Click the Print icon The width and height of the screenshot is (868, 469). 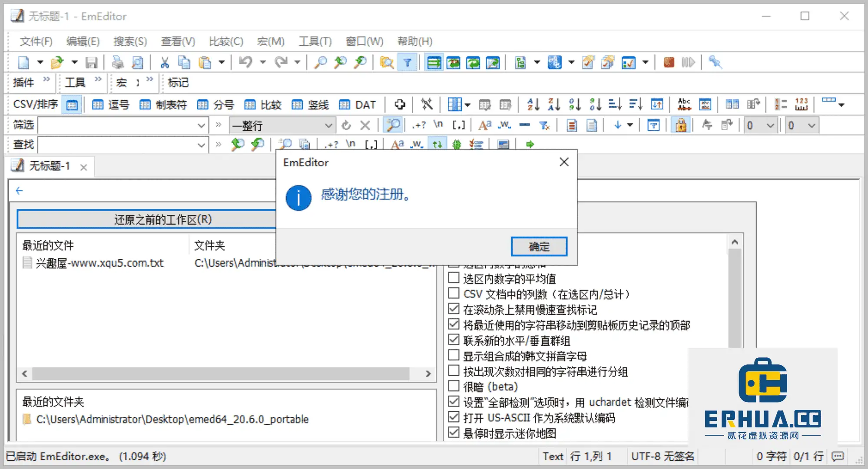117,63
